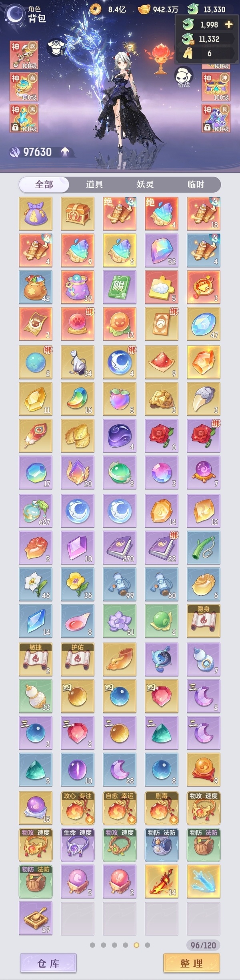This screenshot has width=240, height=980.
Task: Select the 攻心 专注 pouch item
Action: (x=78, y=808)
